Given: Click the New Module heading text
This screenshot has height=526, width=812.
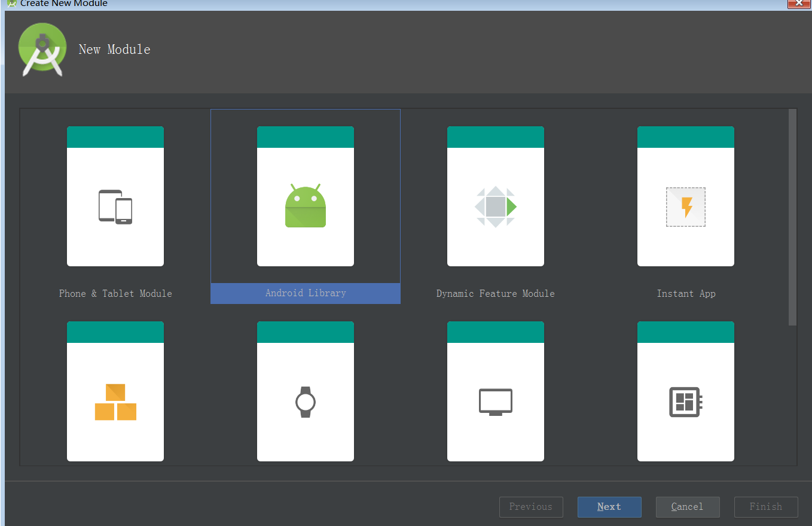Looking at the screenshot, I should [114, 50].
